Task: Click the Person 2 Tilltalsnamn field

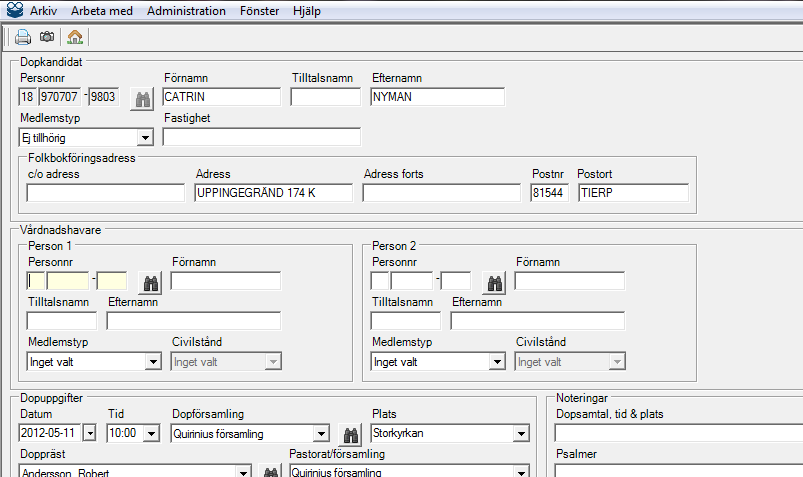Action: (x=406, y=321)
